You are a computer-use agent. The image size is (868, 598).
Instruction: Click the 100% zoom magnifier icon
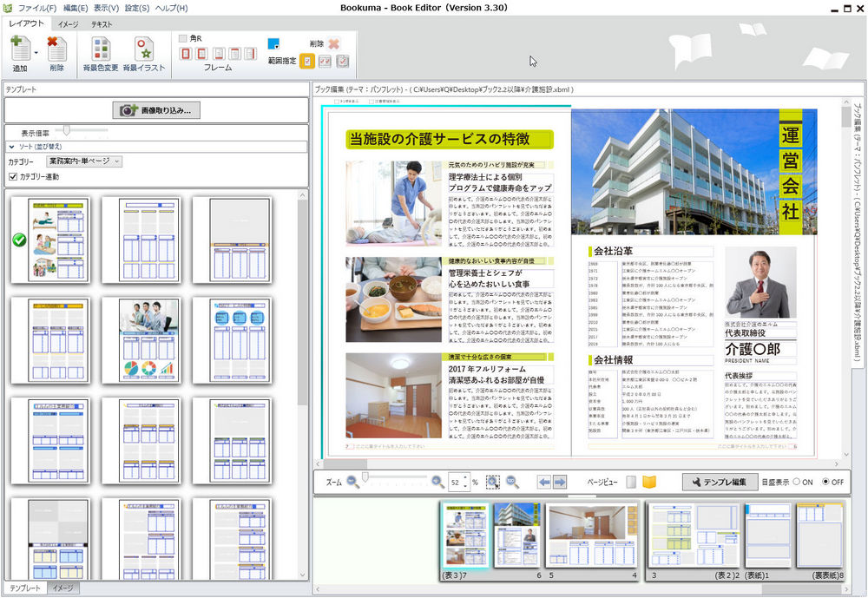512,482
